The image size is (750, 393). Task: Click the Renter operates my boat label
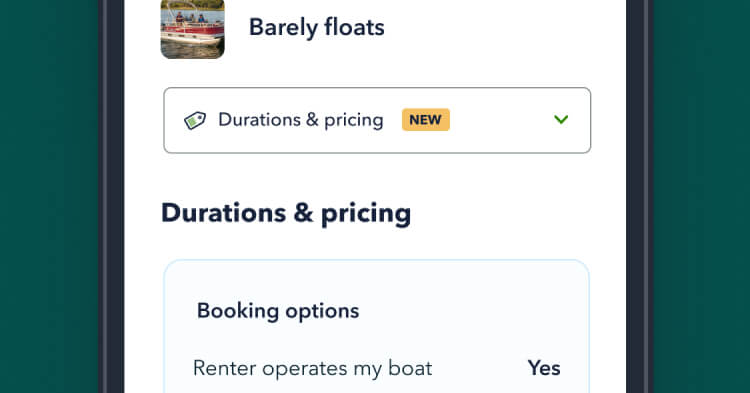pos(312,369)
